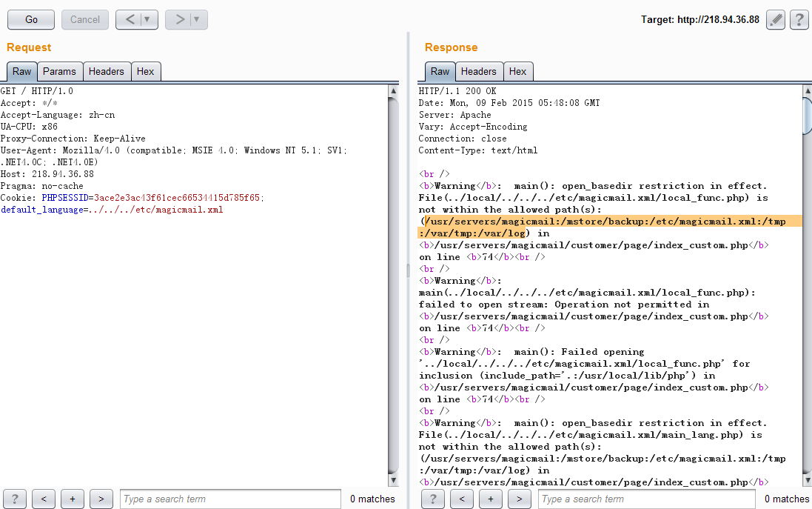Switch to the Request Params tab
This screenshot has width=812, height=509.
59,72
